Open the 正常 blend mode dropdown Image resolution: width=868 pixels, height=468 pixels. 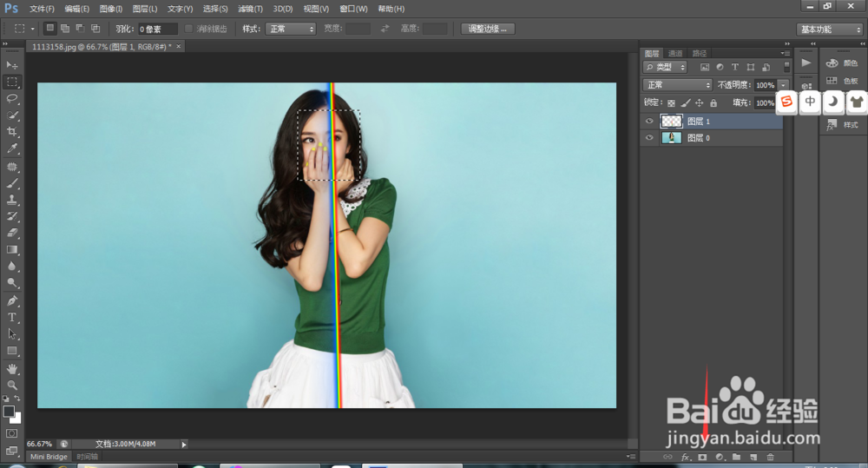[x=677, y=85]
